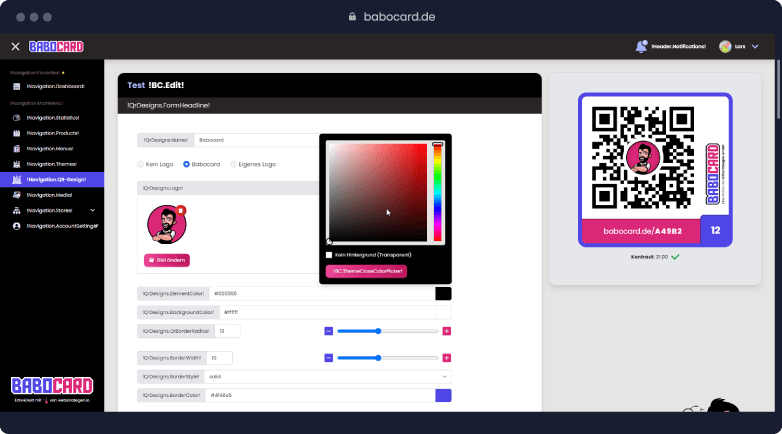The width and height of the screenshot is (782, 434).
Task: Expand the Stores navigation submenu chevron
Action: 93,210
